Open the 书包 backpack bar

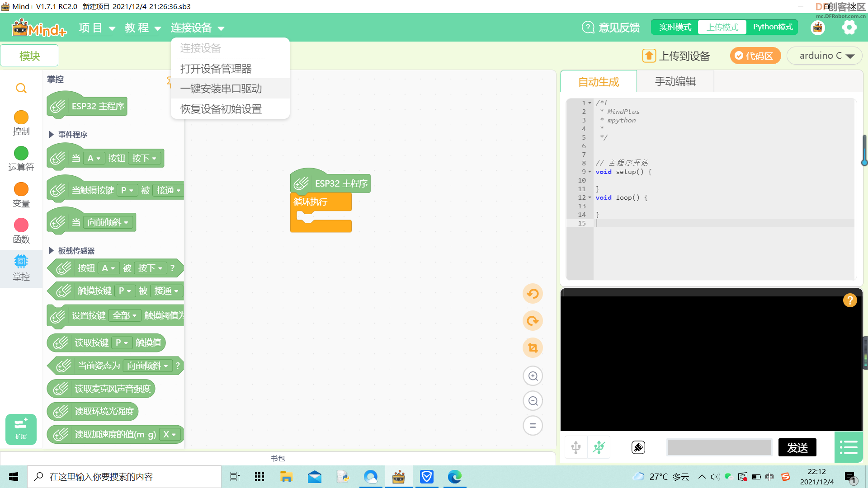[x=278, y=458]
